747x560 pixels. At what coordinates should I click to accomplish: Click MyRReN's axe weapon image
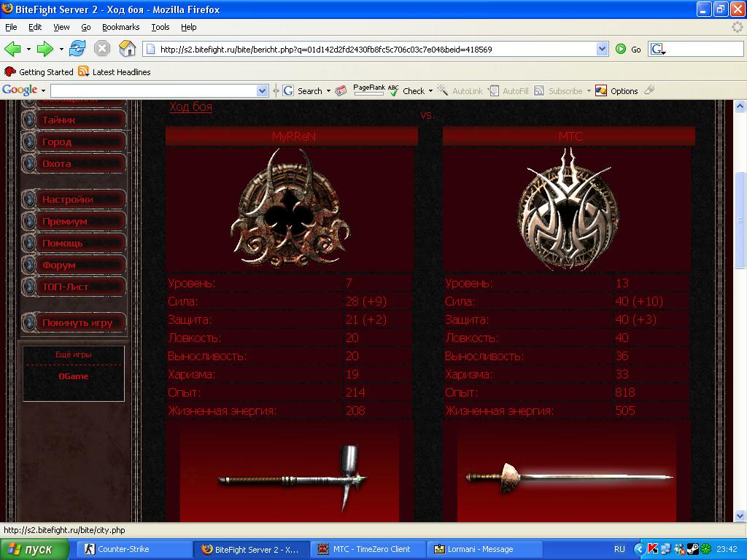coord(293,478)
